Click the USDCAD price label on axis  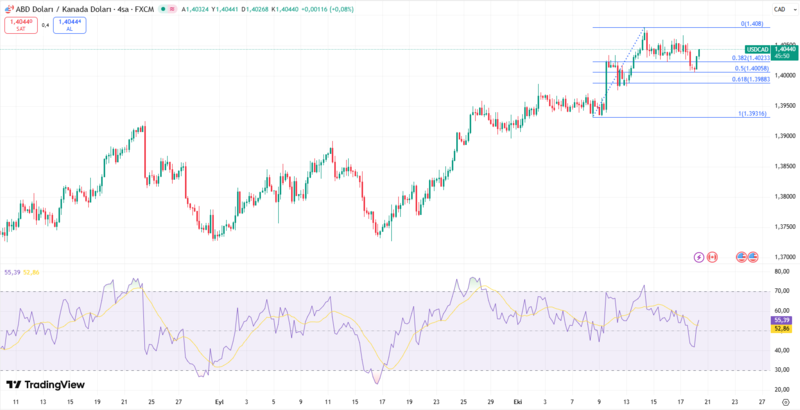pyautogui.click(x=757, y=48)
